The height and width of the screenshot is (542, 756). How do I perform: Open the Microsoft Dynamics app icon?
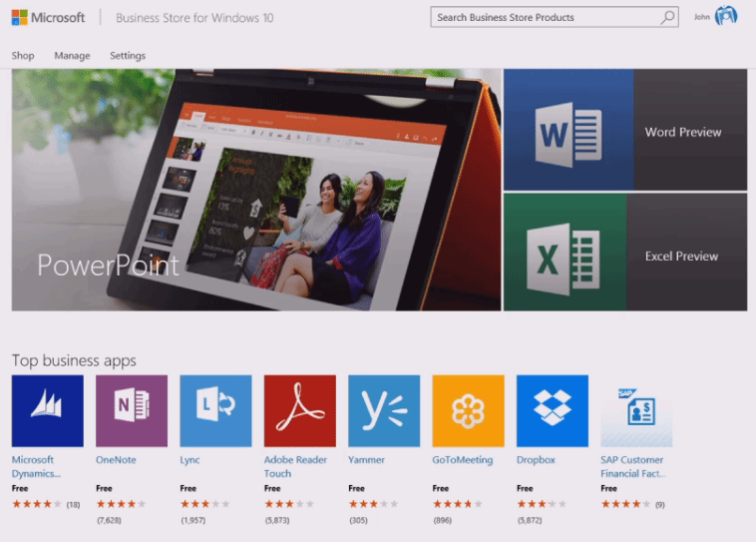[x=47, y=411]
